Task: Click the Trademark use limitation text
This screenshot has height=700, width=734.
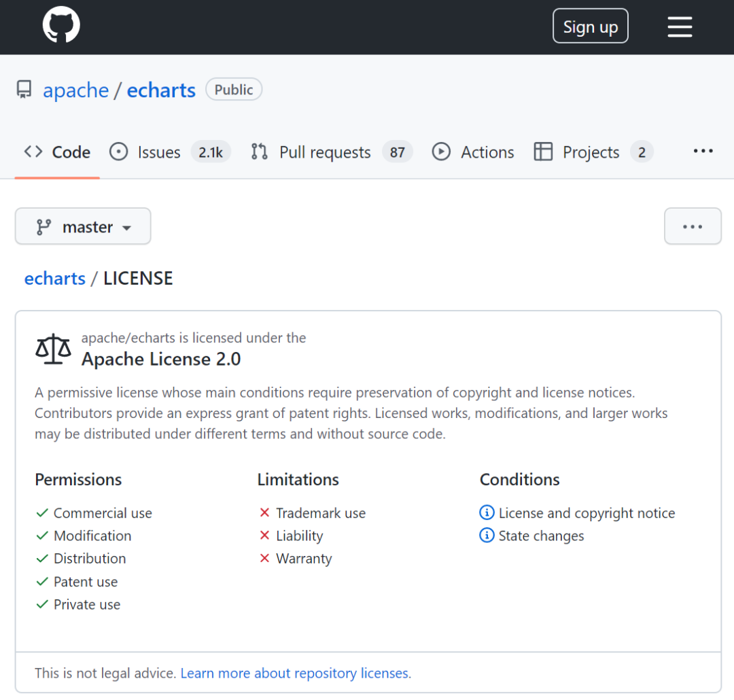Action: coord(321,513)
